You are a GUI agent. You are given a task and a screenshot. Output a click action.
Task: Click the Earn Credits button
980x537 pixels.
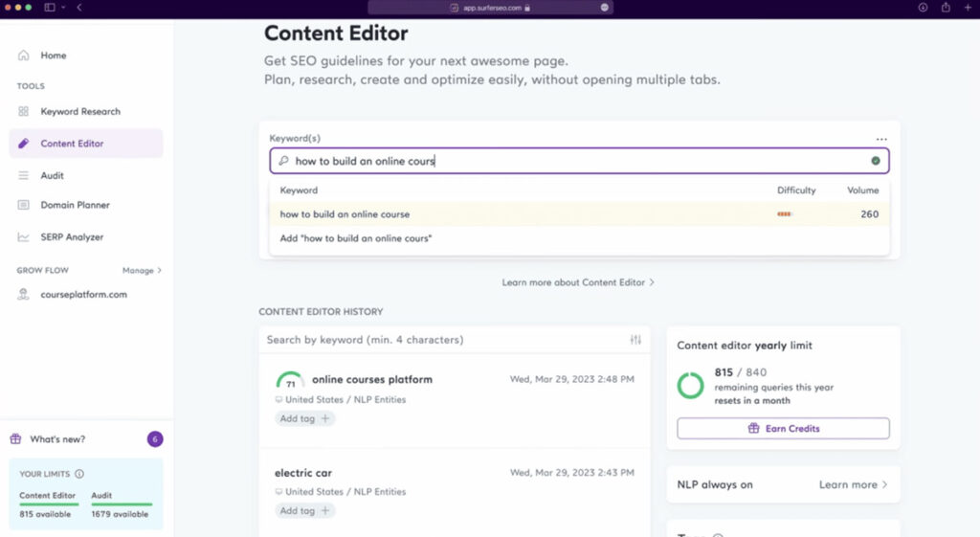[783, 428]
